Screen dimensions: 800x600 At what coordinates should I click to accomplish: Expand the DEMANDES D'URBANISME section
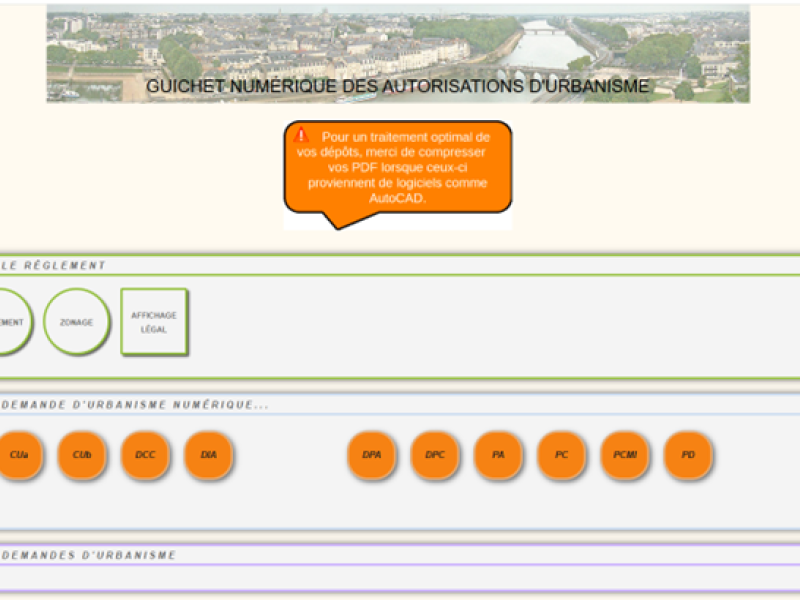(x=90, y=555)
